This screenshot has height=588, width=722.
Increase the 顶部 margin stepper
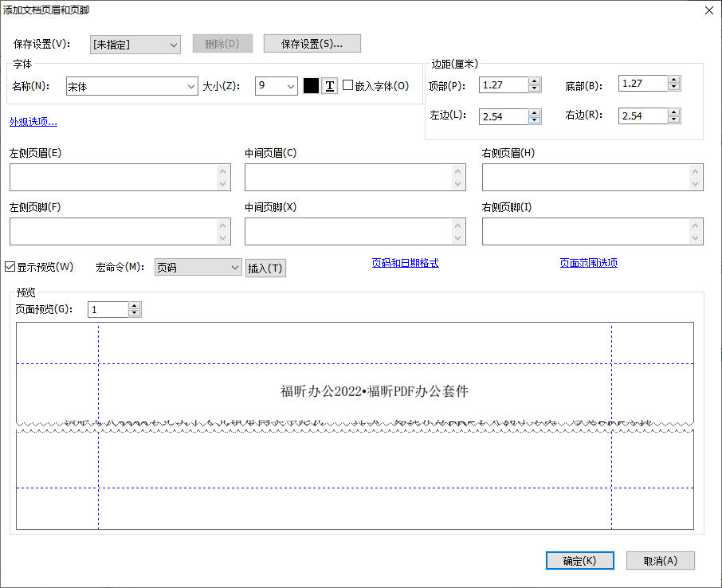point(534,82)
